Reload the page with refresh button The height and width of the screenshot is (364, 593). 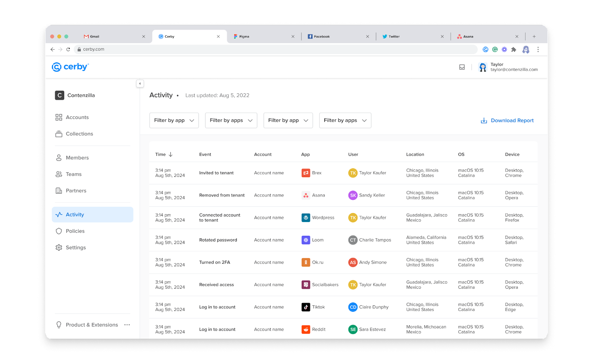(x=68, y=49)
